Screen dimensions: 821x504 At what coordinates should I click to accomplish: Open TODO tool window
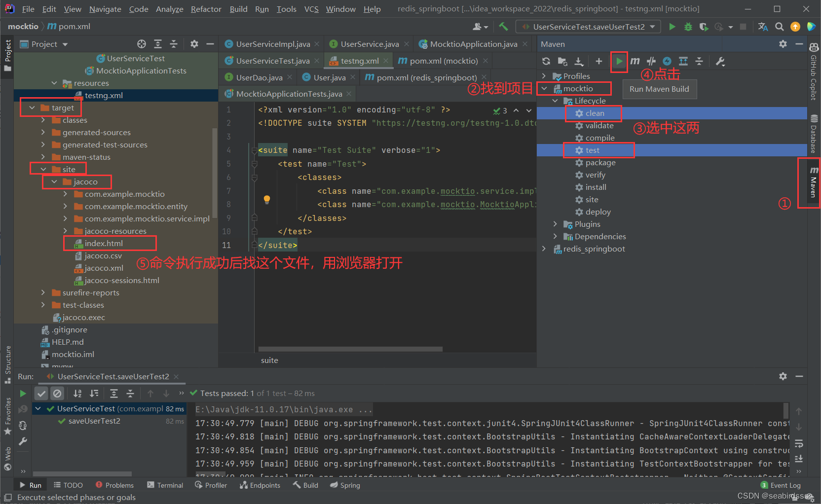click(68, 485)
